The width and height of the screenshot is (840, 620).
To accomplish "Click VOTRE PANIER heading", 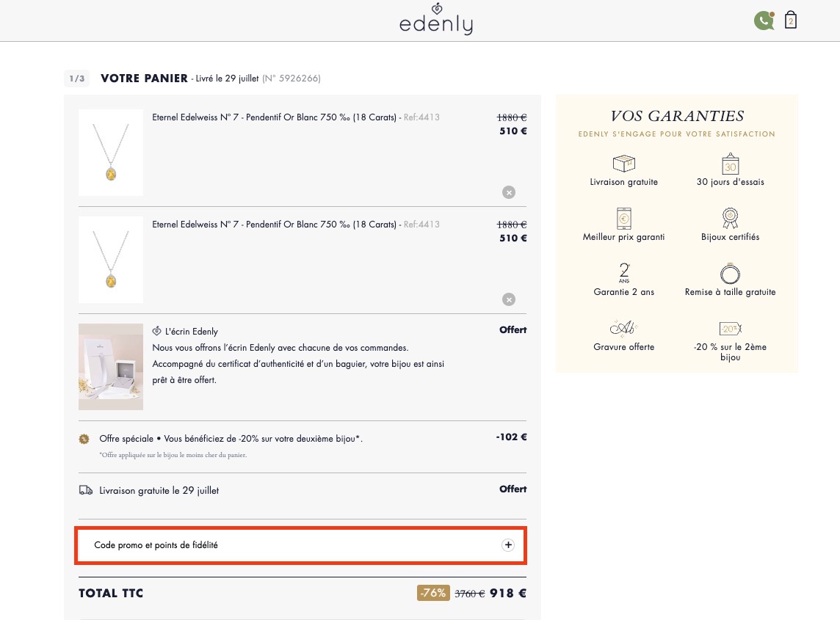I will pyautogui.click(x=144, y=79).
